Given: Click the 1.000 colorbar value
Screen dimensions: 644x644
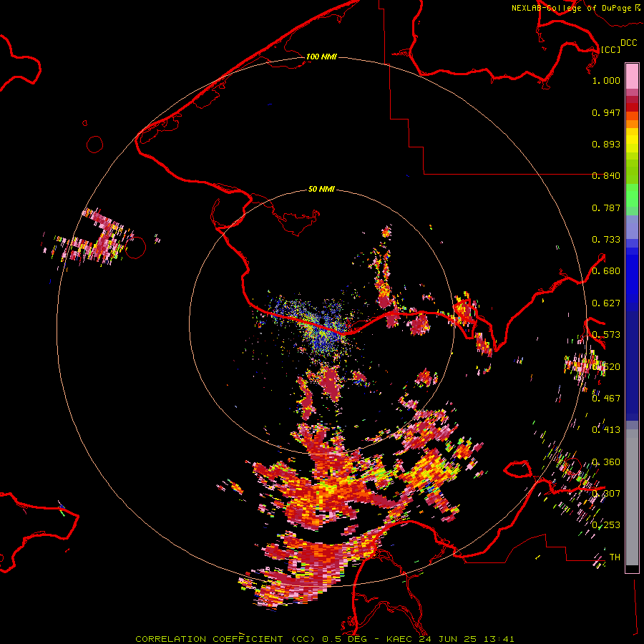Looking at the screenshot, I should tap(606, 80).
